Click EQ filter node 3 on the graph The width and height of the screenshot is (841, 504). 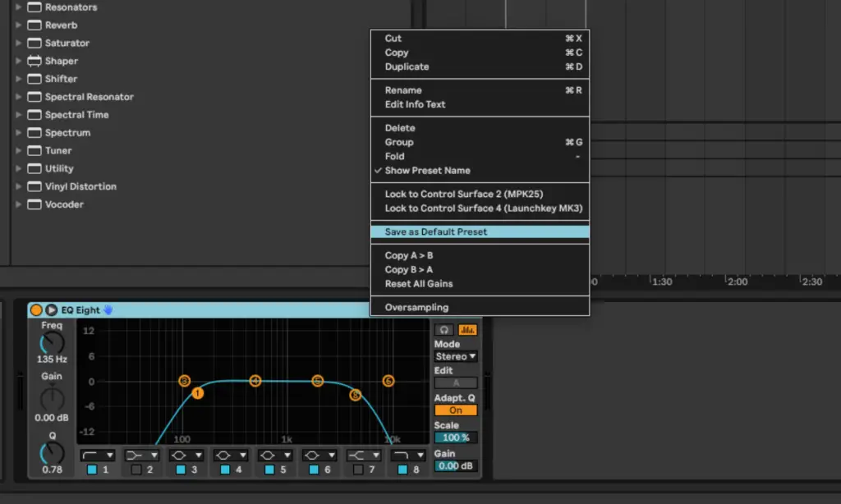click(185, 381)
